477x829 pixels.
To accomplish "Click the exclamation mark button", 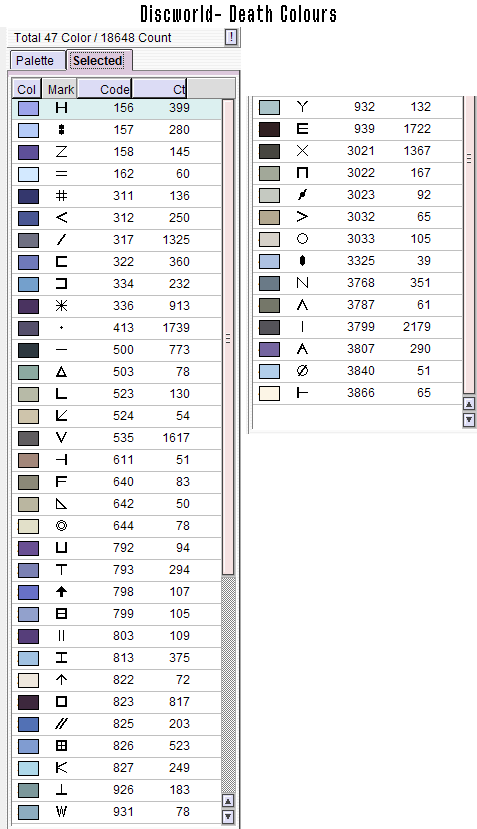I will coord(231,38).
